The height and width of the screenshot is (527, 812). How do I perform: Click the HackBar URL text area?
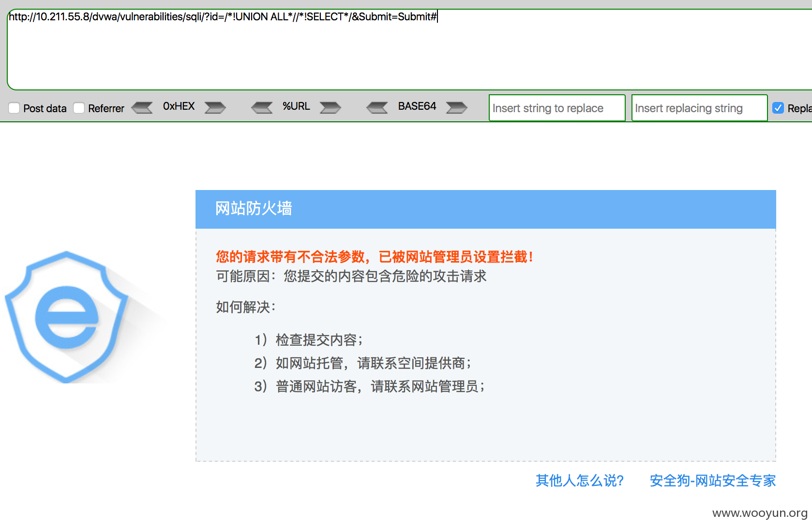[x=409, y=49]
